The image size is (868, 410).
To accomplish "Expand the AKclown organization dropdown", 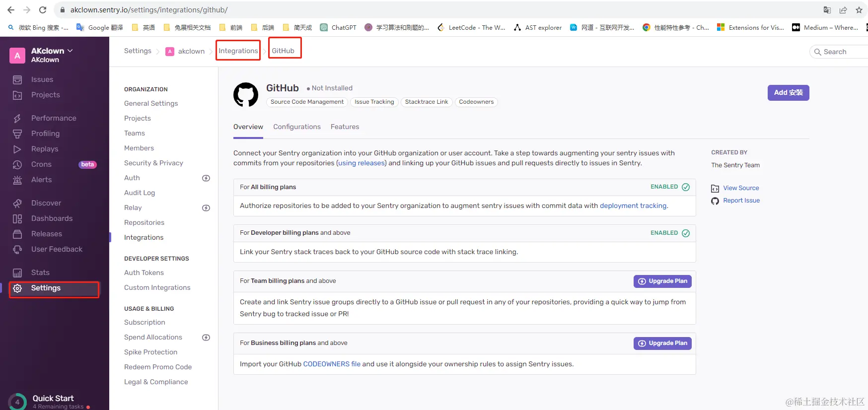I will coord(70,51).
